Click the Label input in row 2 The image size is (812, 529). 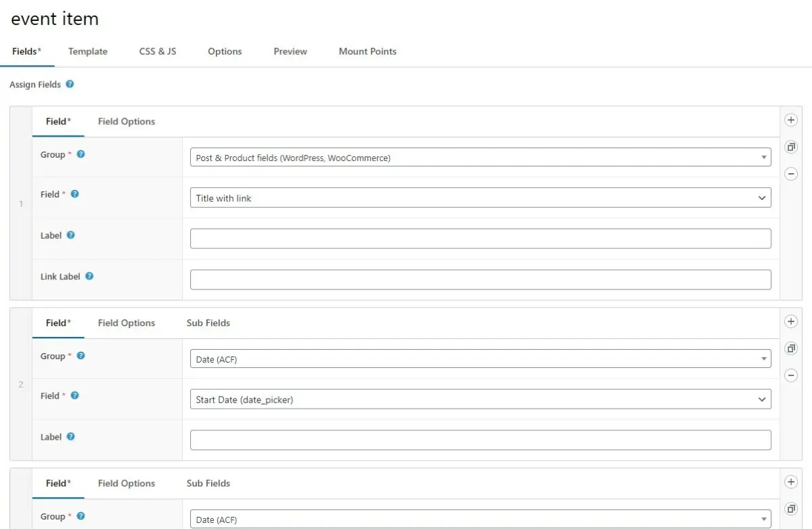[480, 440]
